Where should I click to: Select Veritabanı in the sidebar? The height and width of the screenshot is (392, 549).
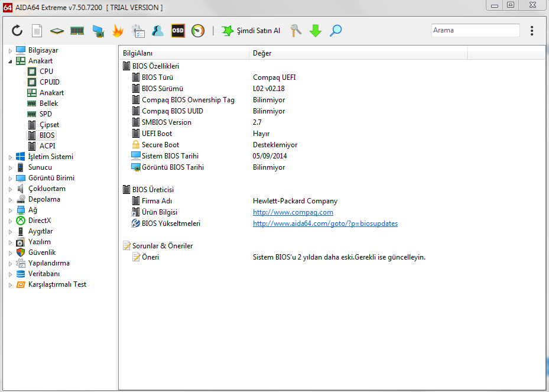(x=44, y=274)
